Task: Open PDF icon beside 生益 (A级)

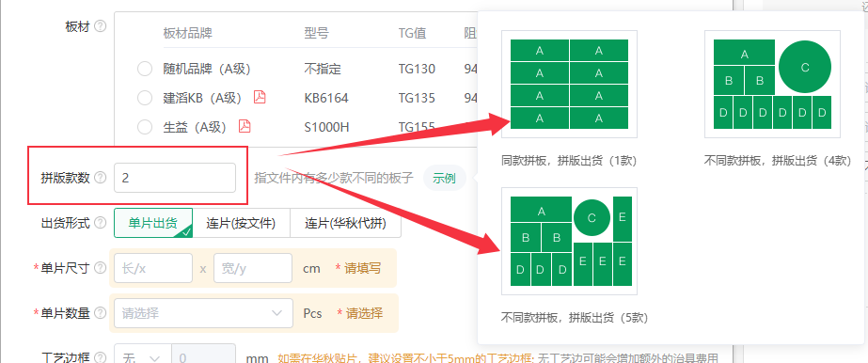Action: (x=245, y=126)
